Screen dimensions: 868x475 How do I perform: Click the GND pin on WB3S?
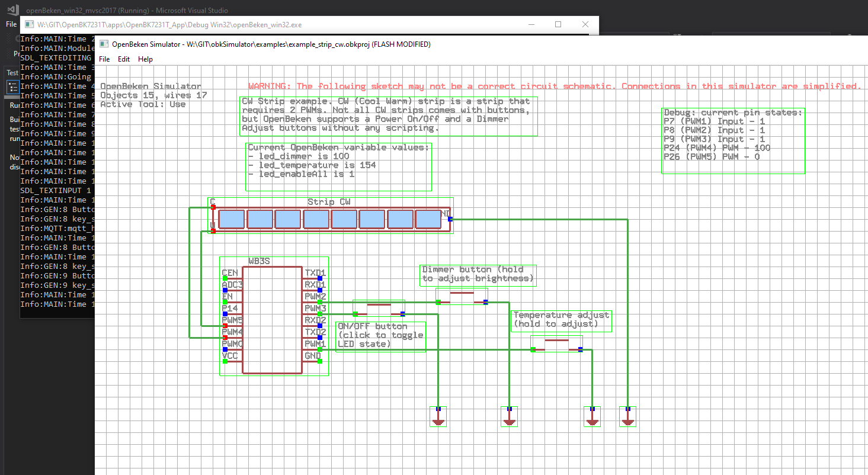click(319, 361)
